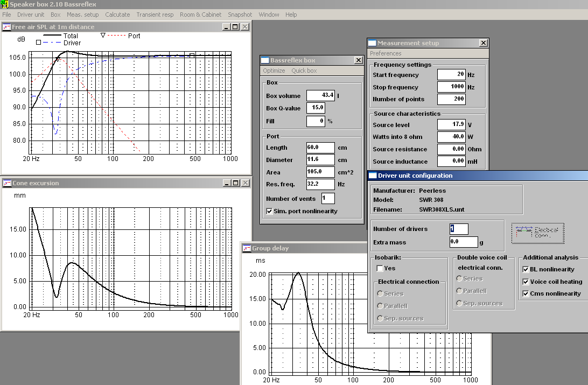Uncheck Voice coil heating analysis
The image size is (588, 385).
click(x=526, y=282)
